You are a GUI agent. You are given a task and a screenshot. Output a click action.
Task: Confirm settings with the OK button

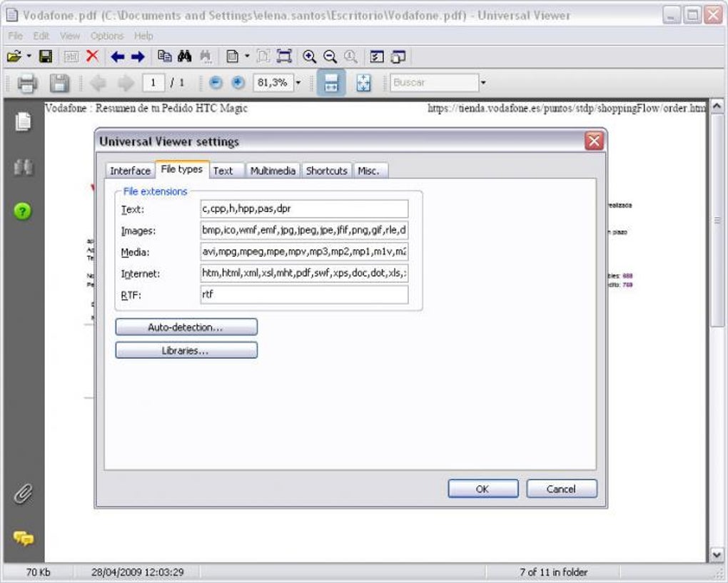point(483,489)
